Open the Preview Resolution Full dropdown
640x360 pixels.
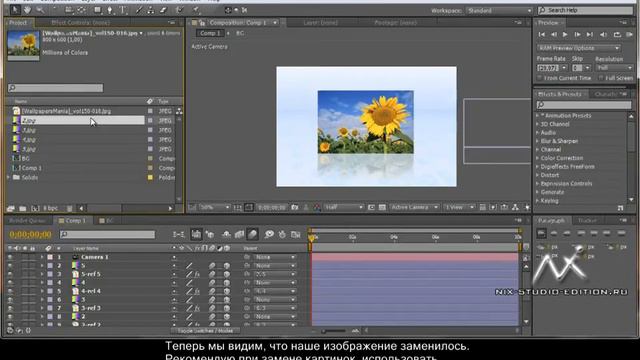614,68
